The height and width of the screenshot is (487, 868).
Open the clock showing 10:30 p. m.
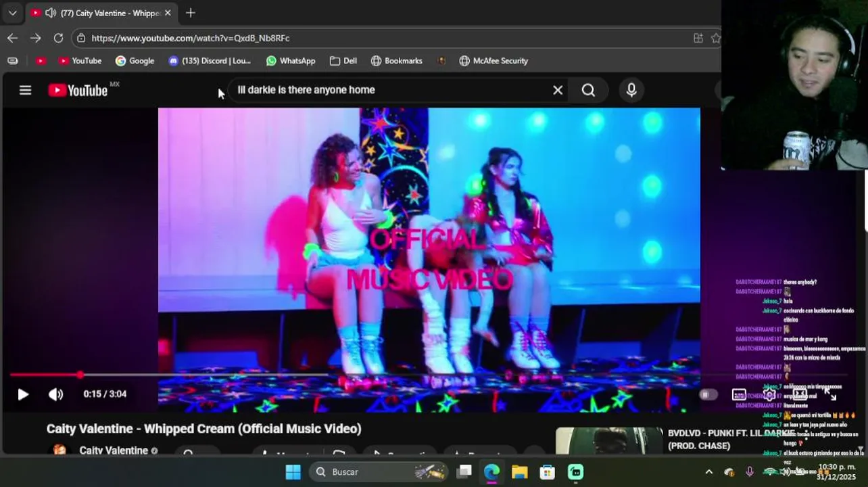pyautogui.click(x=836, y=471)
